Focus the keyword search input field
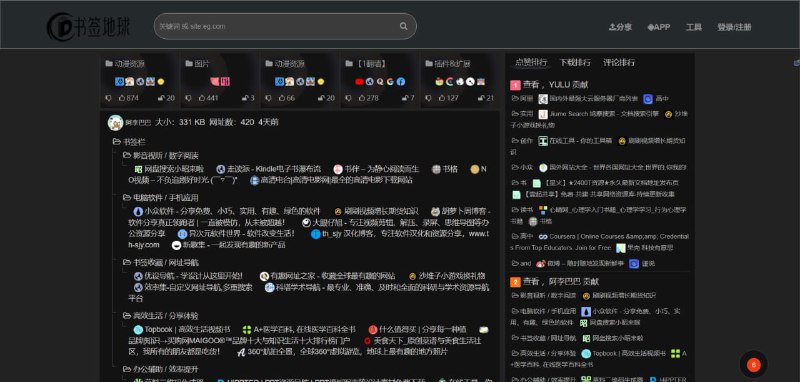The image size is (800, 382). [285, 26]
